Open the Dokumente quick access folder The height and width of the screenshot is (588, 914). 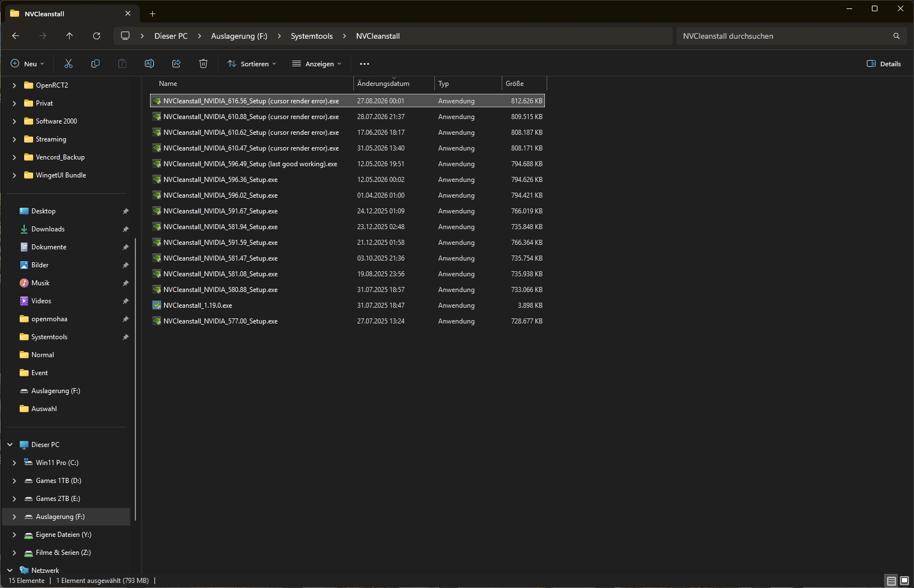tap(49, 247)
